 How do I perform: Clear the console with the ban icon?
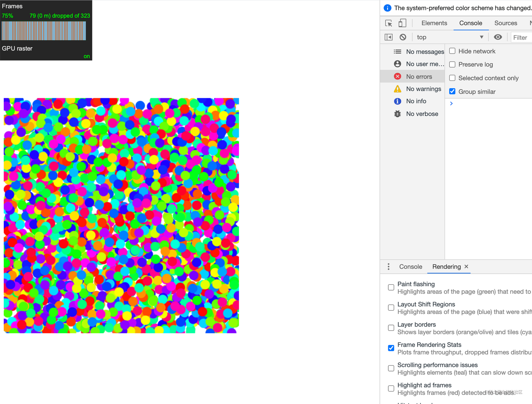coord(403,37)
